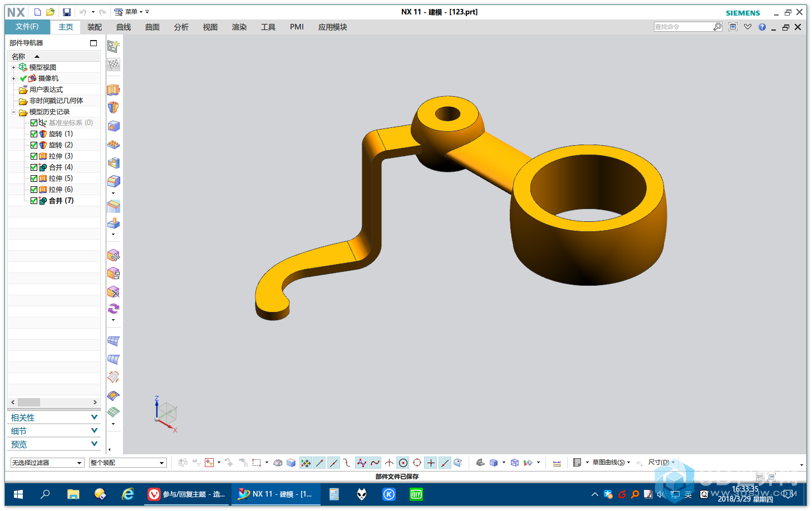Image resolution: width=812 pixels, height=511 pixels.
Task: Open the 草图曲线(S) dropdown
Action: [611, 463]
